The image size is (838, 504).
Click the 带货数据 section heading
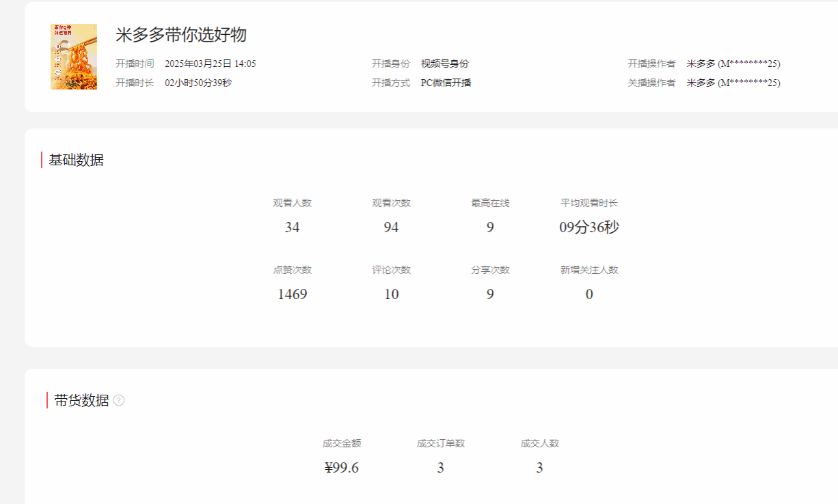click(x=81, y=401)
